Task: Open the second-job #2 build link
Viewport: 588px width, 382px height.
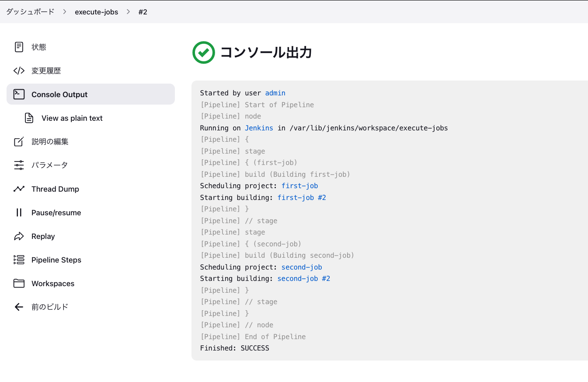Action: (x=304, y=278)
